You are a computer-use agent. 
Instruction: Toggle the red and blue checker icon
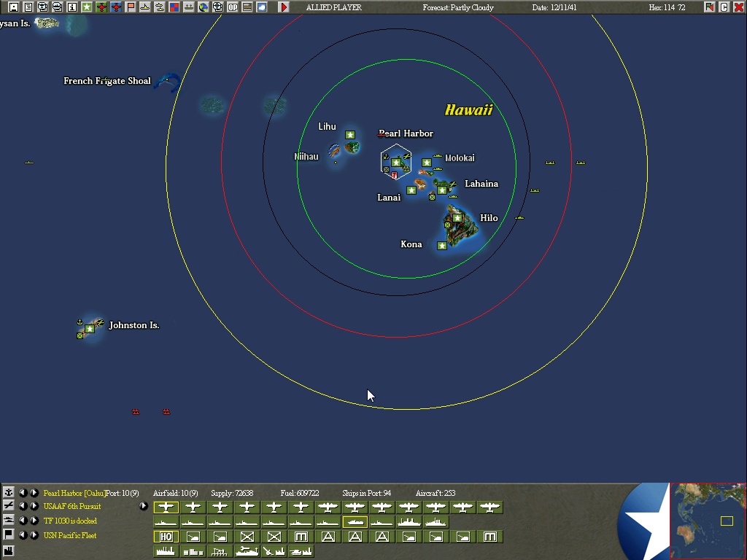[x=174, y=7]
